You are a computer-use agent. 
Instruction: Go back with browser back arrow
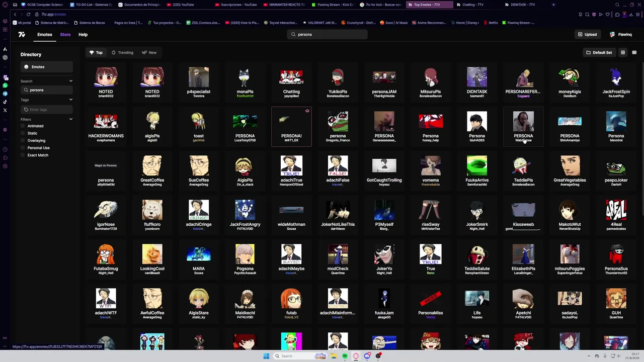click(15, 15)
